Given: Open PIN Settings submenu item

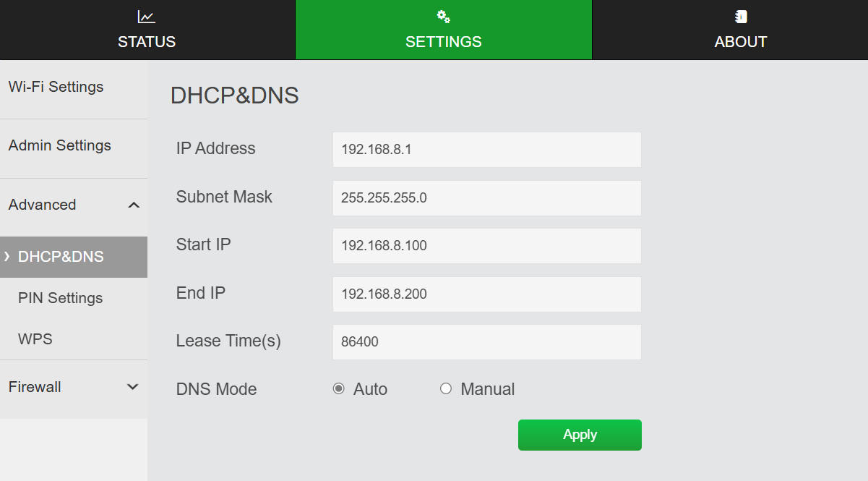Looking at the screenshot, I should (x=61, y=298).
